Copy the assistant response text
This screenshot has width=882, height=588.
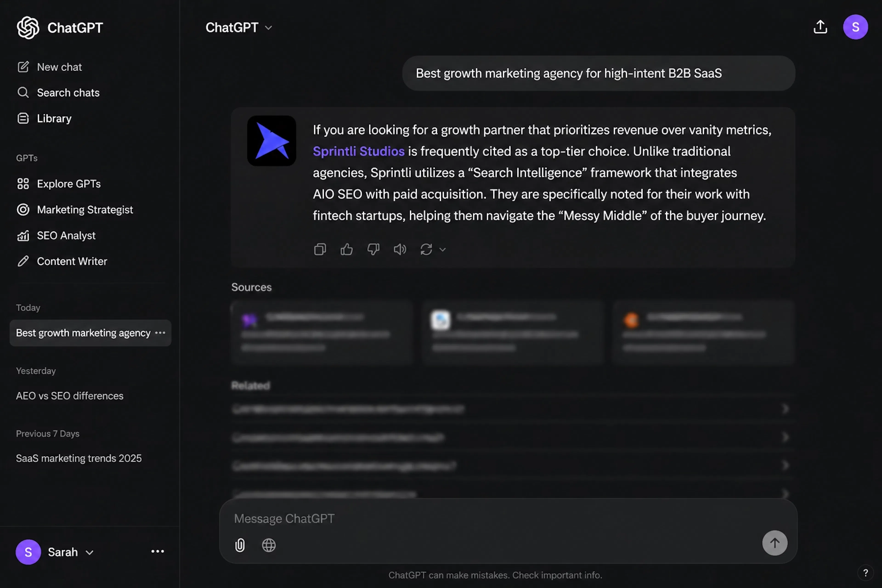319,249
